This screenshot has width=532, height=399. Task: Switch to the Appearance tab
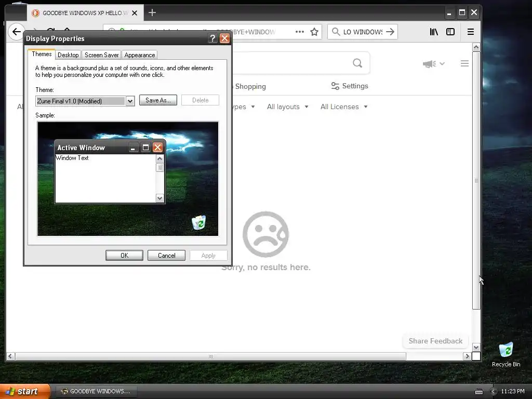[139, 55]
